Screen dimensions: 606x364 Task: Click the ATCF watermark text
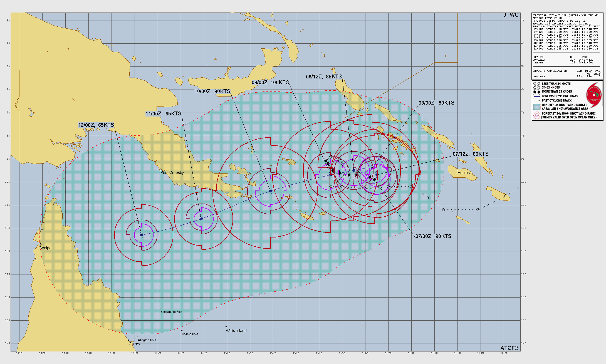[509, 348]
